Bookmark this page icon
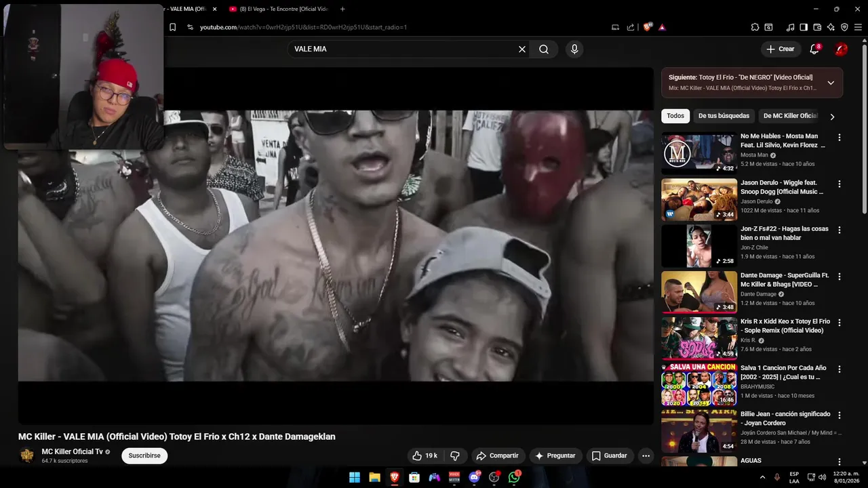The width and height of the screenshot is (868, 488). tap(172, 27)
